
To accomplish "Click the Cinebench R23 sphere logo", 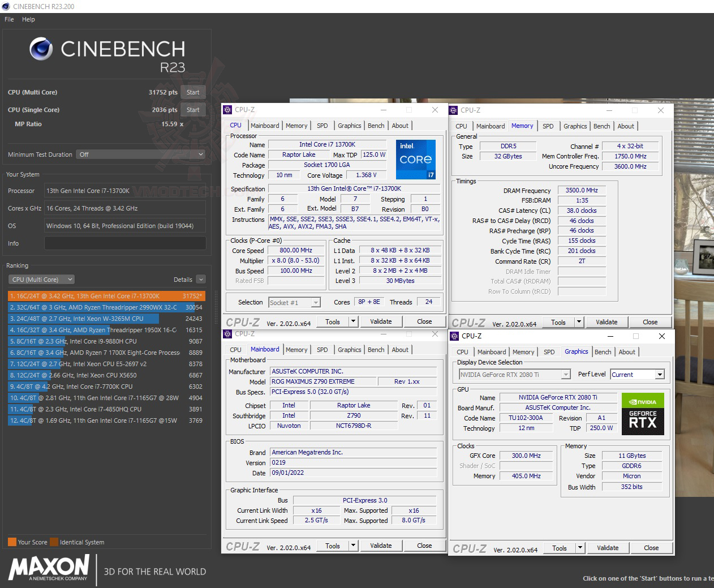I will coord(41,49).
